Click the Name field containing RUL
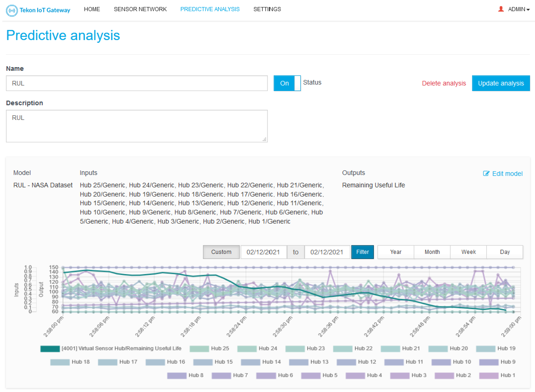 pos(137,83)
